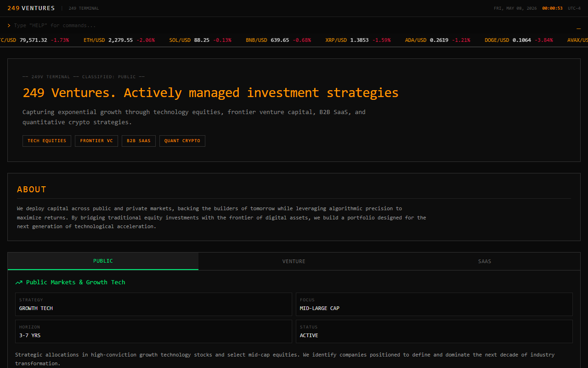588x368 pixels.
Task: Select the B2B SAAS tag
Action: tap(139, 141)
